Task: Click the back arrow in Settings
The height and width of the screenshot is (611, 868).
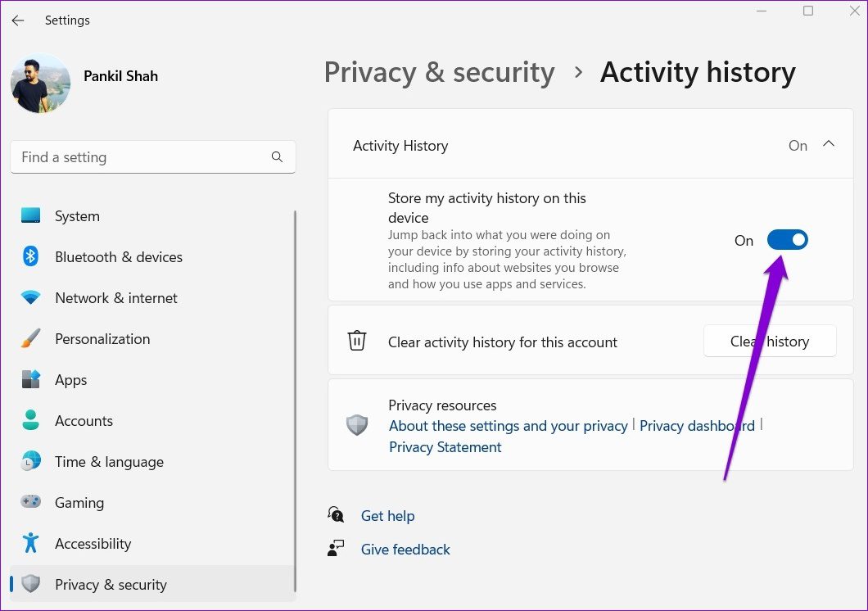Action: click(18, 20)
